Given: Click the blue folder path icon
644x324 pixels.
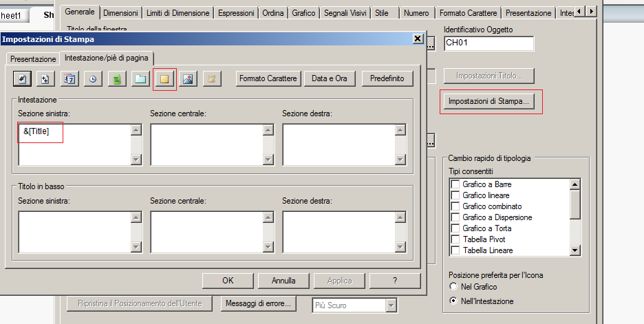Looking at the screenshot, I should coord(140,78).
